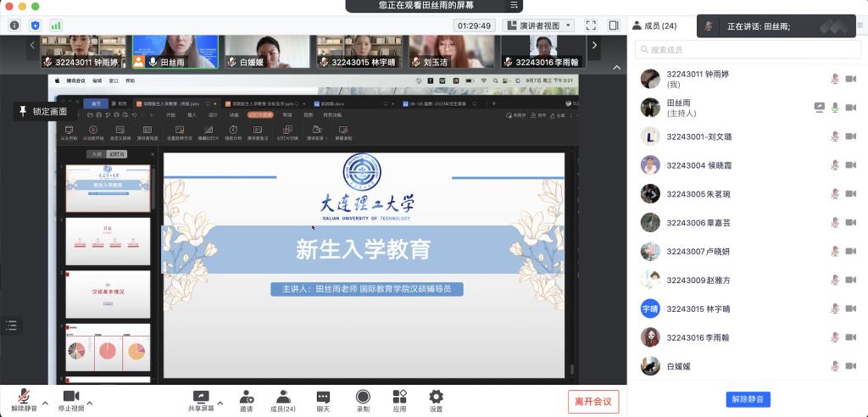
Task: Enter full screen mode via top bar icon
Action: [x=591, y=25]
